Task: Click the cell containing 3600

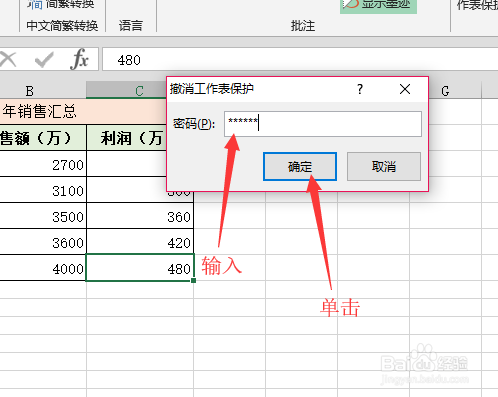Action: [43, 242]
